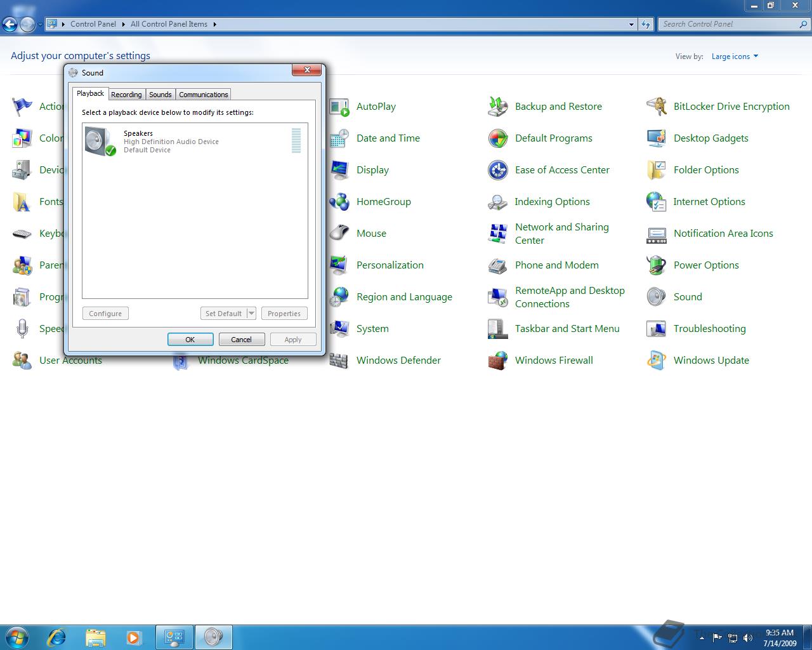Open the HomeGroup icon
Image resolution: width=812 pixels, height=650 pixels.
tap(339, 202)
